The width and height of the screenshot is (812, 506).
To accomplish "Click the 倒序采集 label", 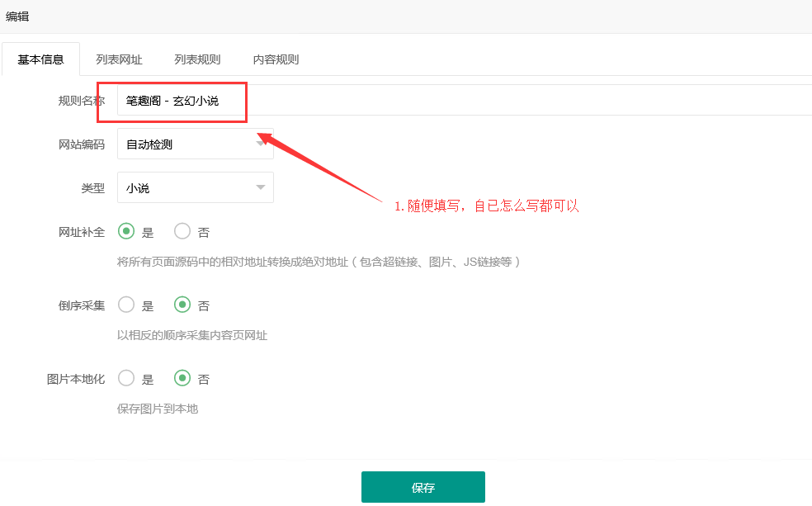I will click(82, 305).
